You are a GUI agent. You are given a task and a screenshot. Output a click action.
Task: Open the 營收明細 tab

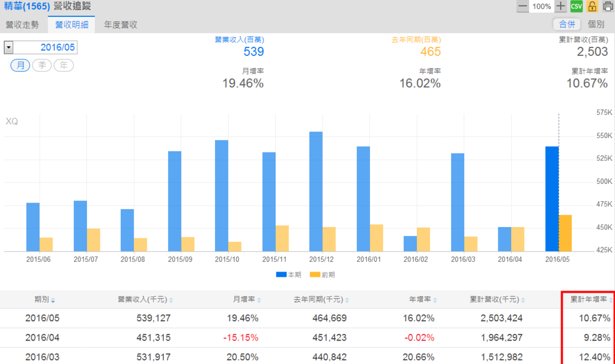pyautogui.click(x=71, y=25)
